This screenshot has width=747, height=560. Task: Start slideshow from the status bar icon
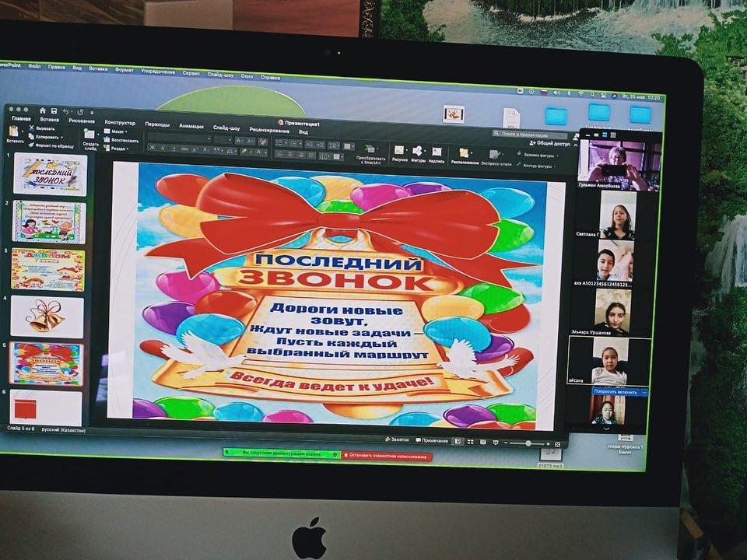pos(495,443)
